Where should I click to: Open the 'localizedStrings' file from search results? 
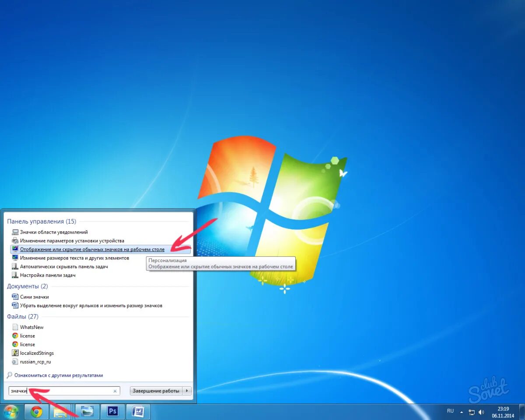coord(36,353)
